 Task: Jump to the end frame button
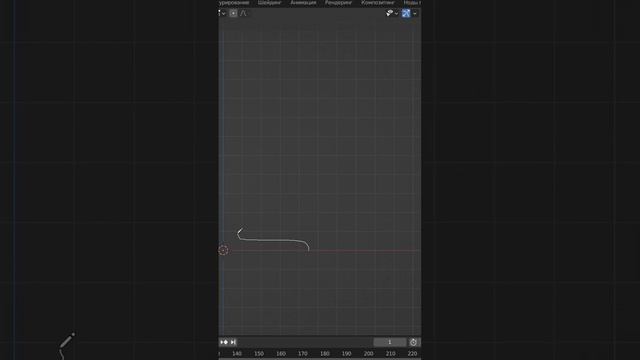point(233,342)
